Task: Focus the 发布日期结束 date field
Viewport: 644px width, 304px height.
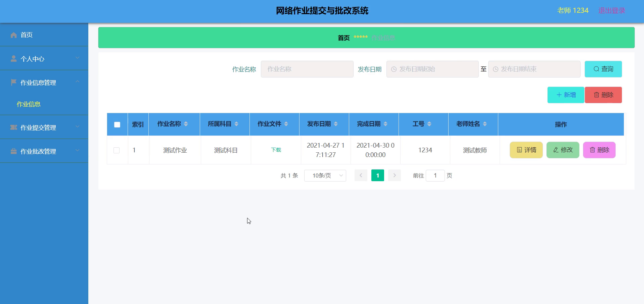Action: [x=534, y=69]
